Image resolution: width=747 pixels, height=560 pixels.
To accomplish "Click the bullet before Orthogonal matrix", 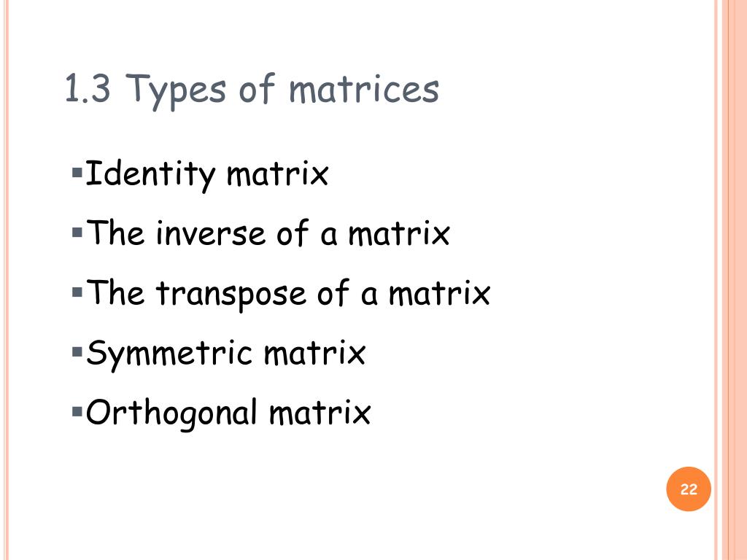I will pyautogui.click(x=77, y=411).
